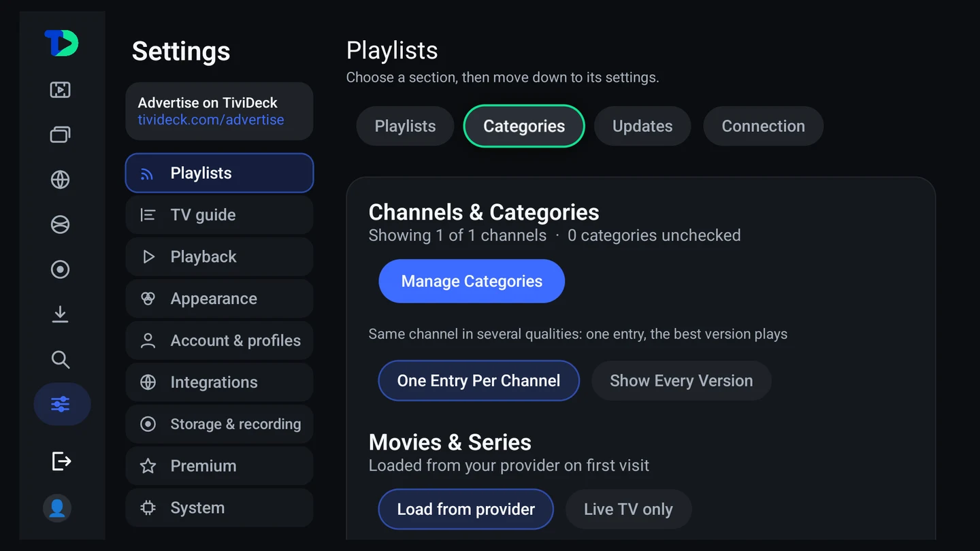The width and height of the screenshot is (980, 551).
Task: Open the search magnifier icon in sidebar
Action: click(x=61, y=359)
